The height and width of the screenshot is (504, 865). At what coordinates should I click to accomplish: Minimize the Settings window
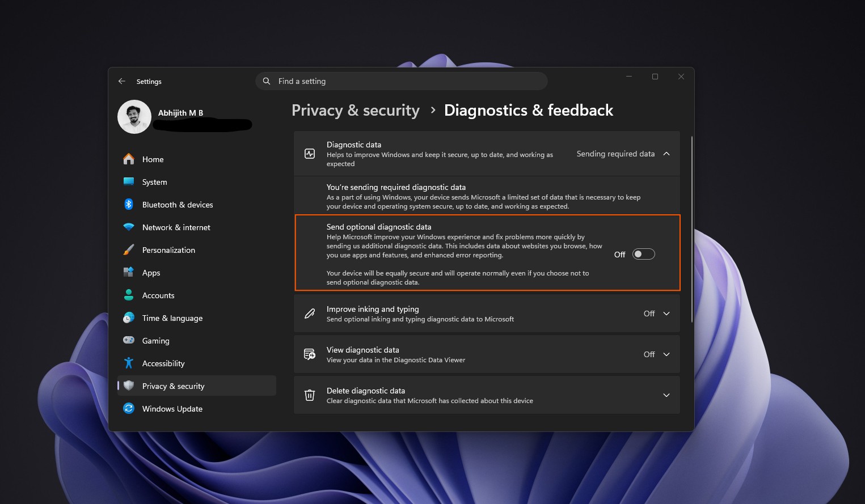(629, 77)
